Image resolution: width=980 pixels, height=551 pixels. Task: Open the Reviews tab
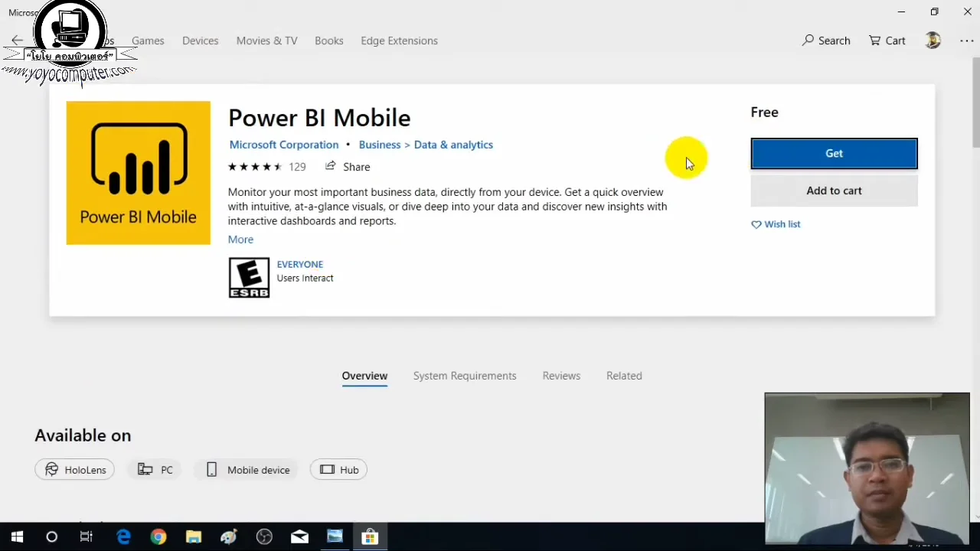point(561,376)
